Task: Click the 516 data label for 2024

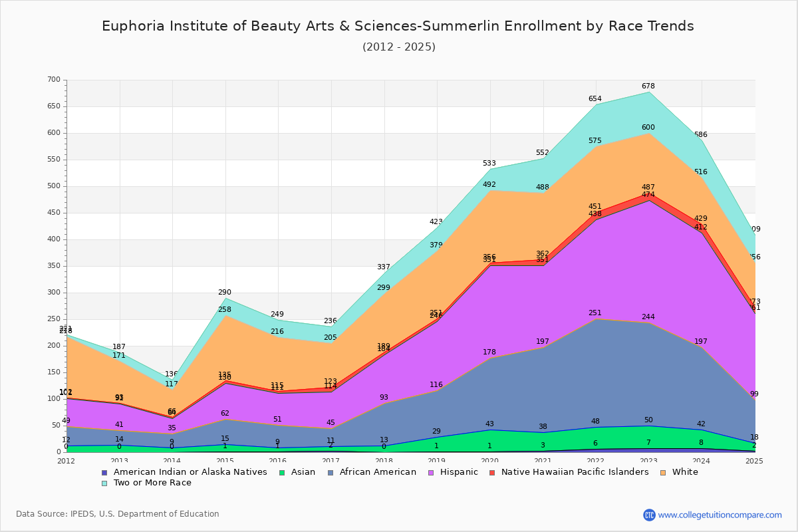Action: click(701, 172)
